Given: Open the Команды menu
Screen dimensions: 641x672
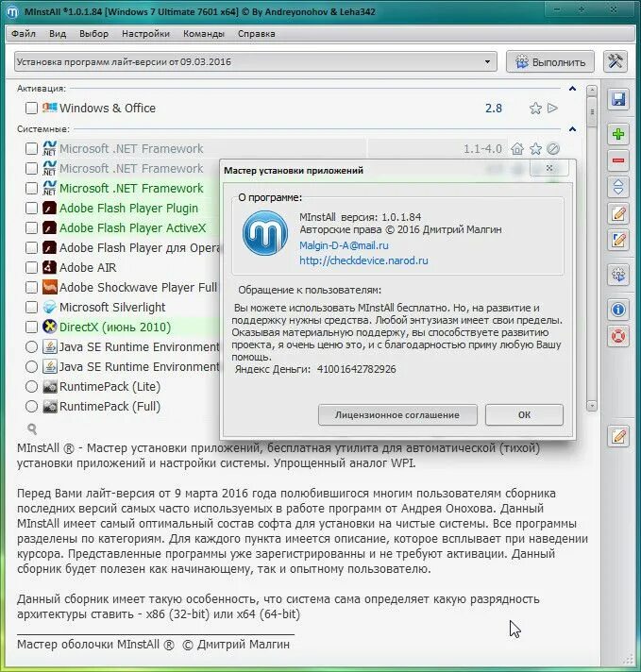Looking at the screenshot, I should [x=204, y=34].
